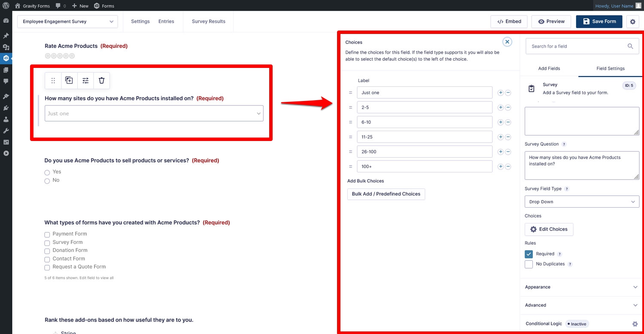
Task: Click the Preview button
Action: [551, 21]
